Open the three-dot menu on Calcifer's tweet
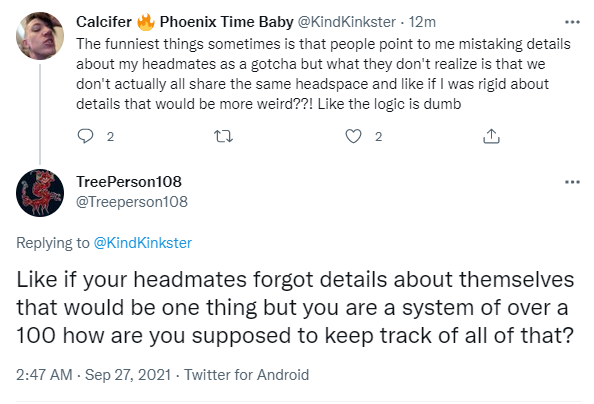 [x=572, y=22]
